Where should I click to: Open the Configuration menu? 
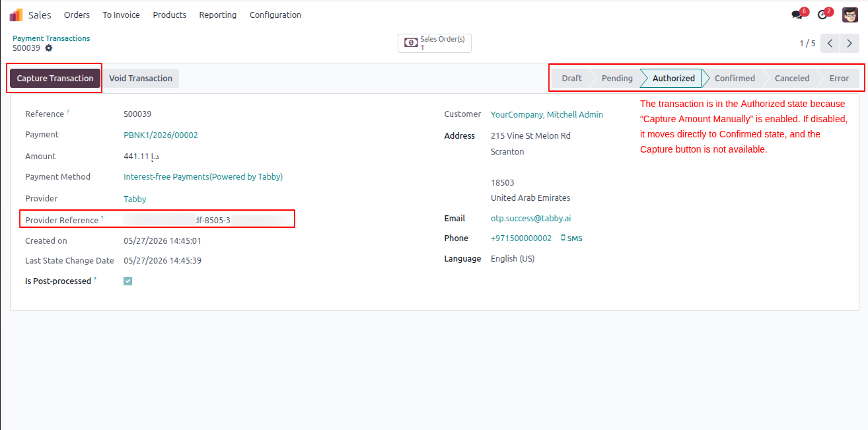point(275,15)
